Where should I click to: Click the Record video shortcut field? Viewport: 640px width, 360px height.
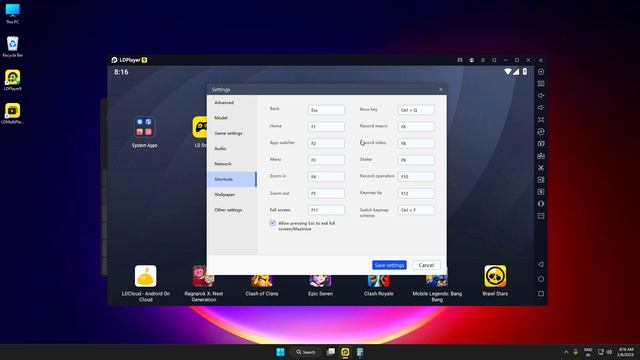point(416,143)
